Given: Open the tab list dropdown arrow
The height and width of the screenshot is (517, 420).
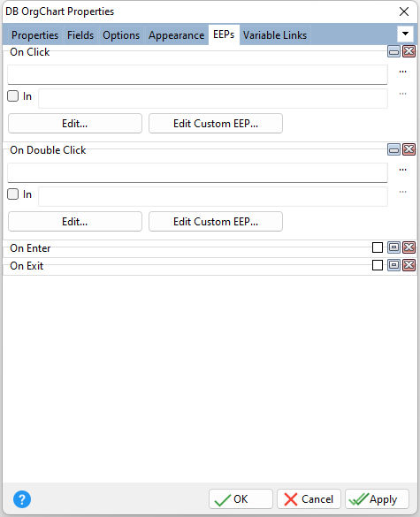Looking at the screenshot, I should 405,34.
